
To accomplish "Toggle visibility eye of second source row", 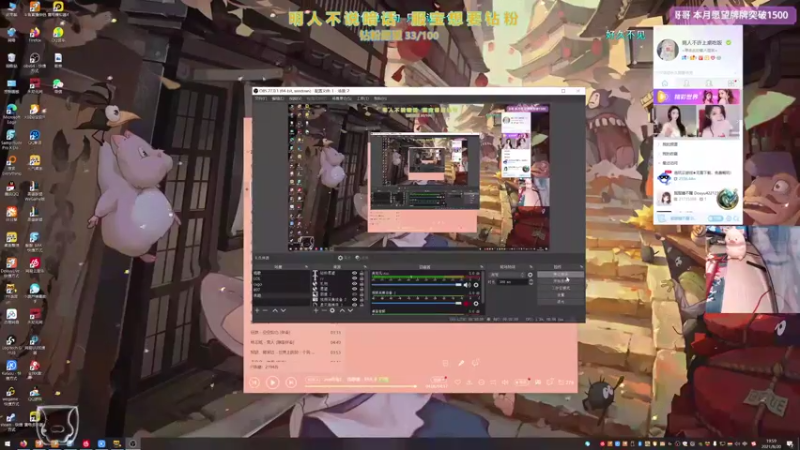I will click(355, 279).
